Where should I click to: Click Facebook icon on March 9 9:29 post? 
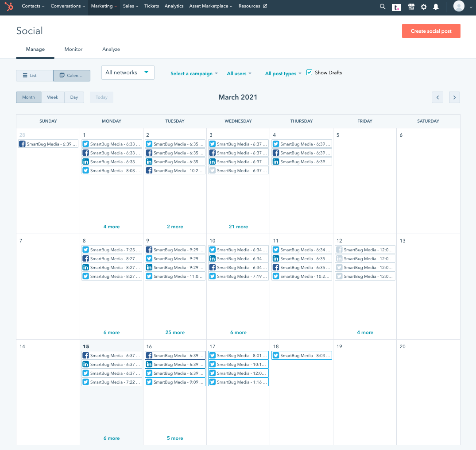(x=149, y=250)
